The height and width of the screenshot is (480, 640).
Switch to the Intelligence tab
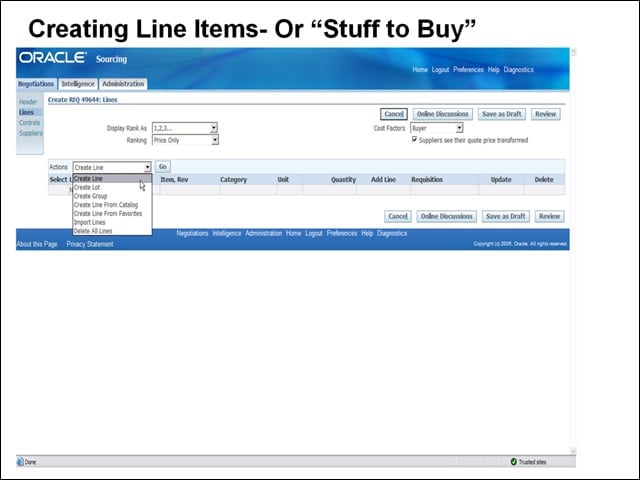tap(78, 84)
